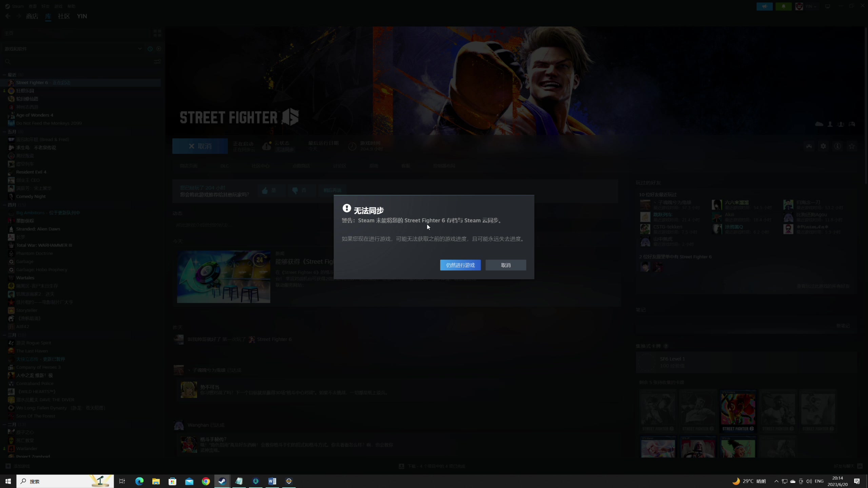Image resolution: width=868 pixels, height=488 pixels.
Task: Click '仍然进行游戏' in the sync dialog
Action: click(460, 265)
